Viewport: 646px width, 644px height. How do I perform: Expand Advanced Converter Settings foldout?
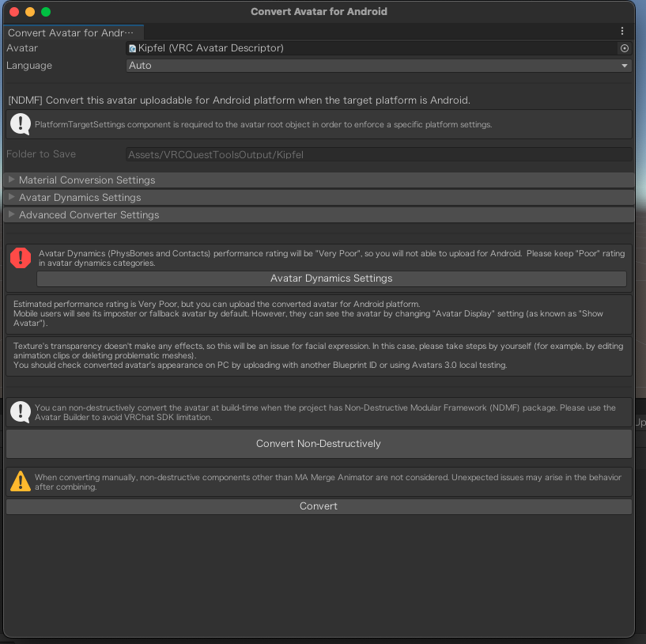[x=319, y=215]
